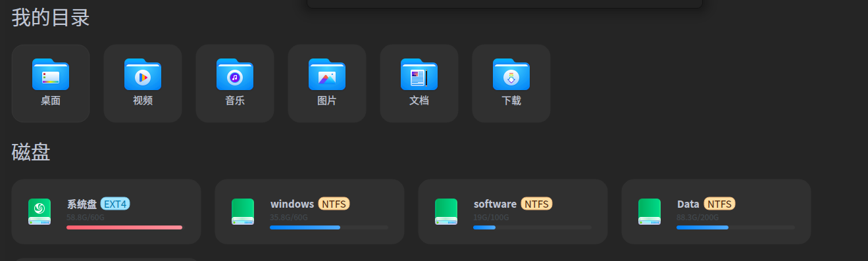Click the windows disk drive icon
Screen dimensions: 868x261
point(243,212)
